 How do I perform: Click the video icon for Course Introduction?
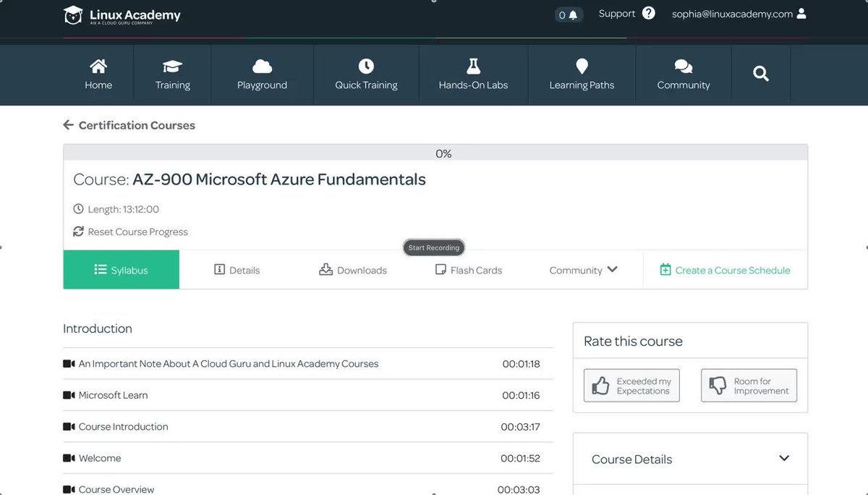pyautogui.click(x=69, y=426)
